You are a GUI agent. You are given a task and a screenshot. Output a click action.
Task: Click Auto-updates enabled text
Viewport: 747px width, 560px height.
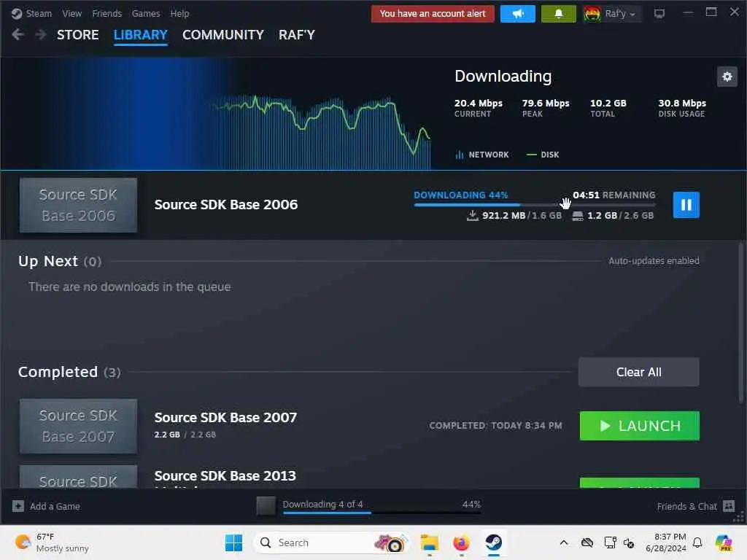[x=654, y=260]
